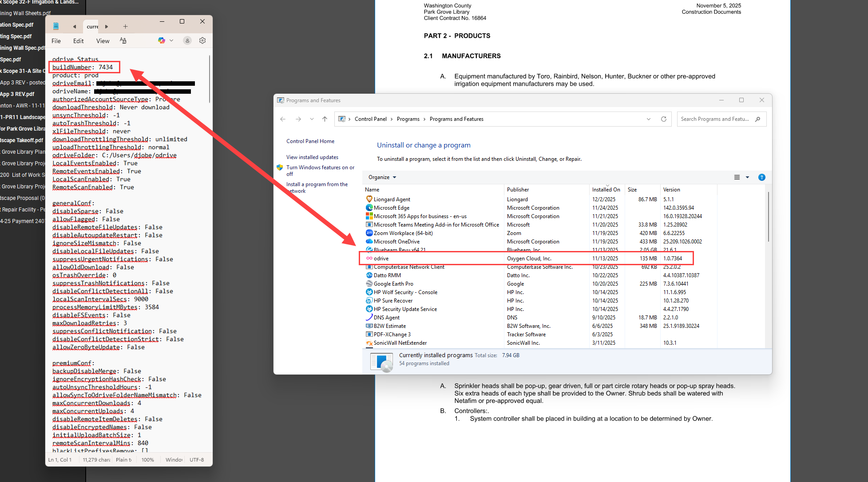Add a new Notepad tab
The image size is (868, 482).
tap(125, 27)
